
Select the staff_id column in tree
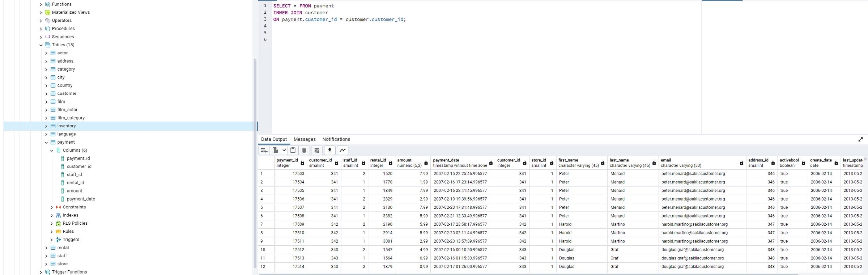(x=74, y=174)
